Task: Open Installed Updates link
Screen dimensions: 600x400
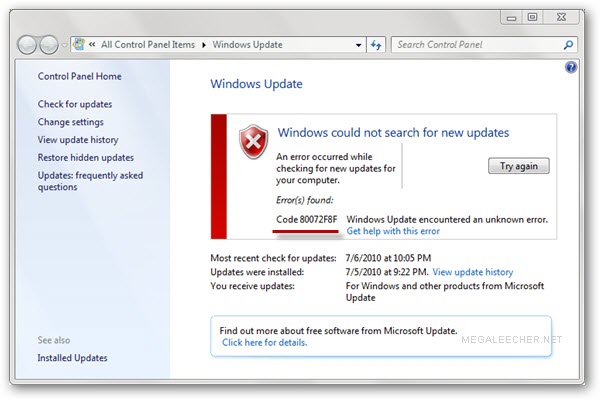Action: (x=72, y=358)
